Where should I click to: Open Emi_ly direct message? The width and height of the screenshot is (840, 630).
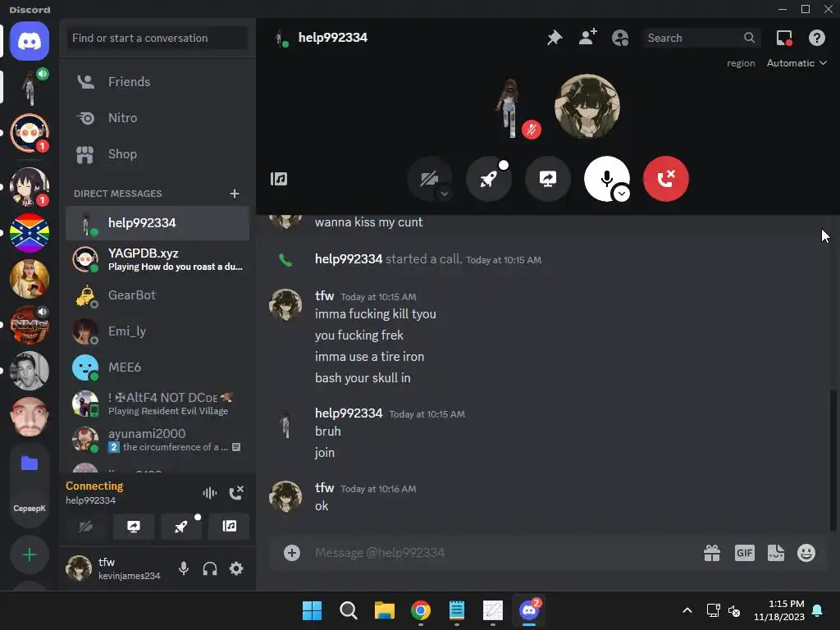click(x=157, y=331)
